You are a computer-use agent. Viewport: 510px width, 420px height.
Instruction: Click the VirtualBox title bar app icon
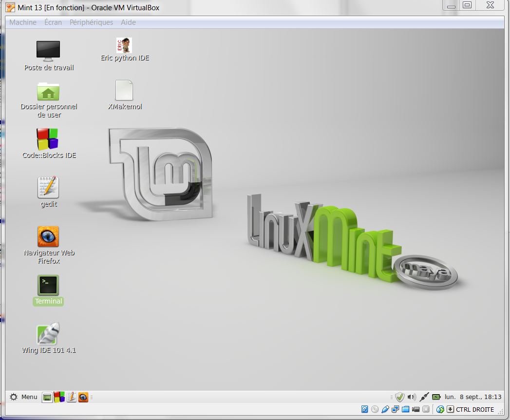pyautogui.click(x=11, y=7)
